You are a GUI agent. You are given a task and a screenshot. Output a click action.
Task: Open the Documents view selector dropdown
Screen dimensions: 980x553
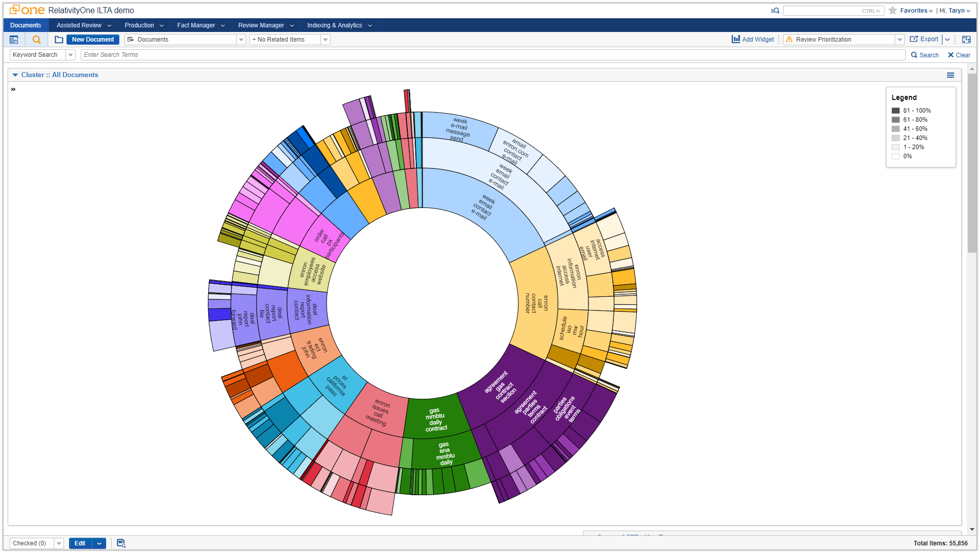pos(241,39)
